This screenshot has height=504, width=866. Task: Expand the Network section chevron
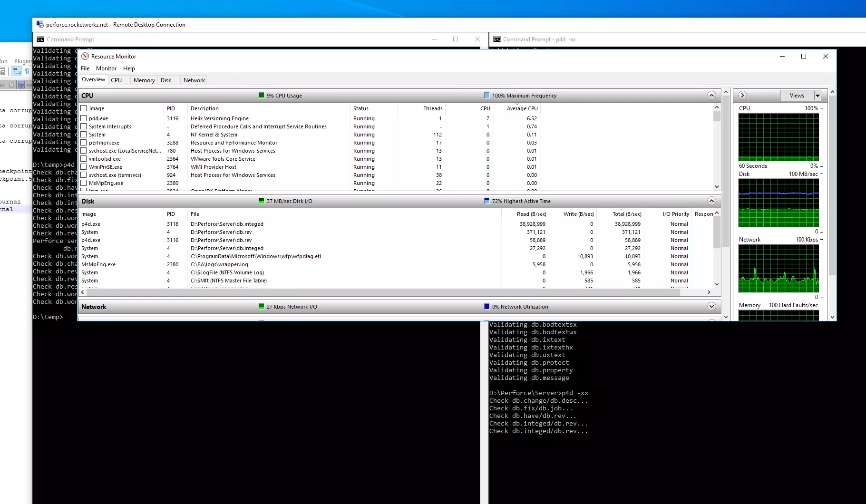pos(711,306)
